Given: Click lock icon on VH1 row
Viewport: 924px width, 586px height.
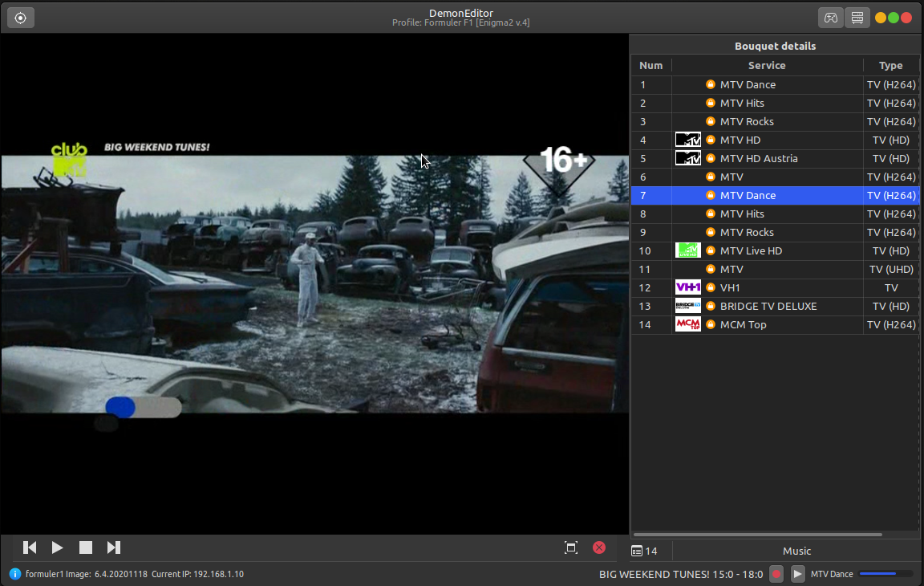Looking at the screenshot, I should click(x=711, y=287).
